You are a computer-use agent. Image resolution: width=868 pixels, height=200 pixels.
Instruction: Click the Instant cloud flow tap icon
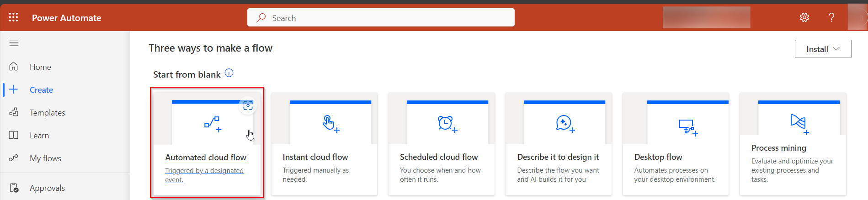[x=330, y=123]
